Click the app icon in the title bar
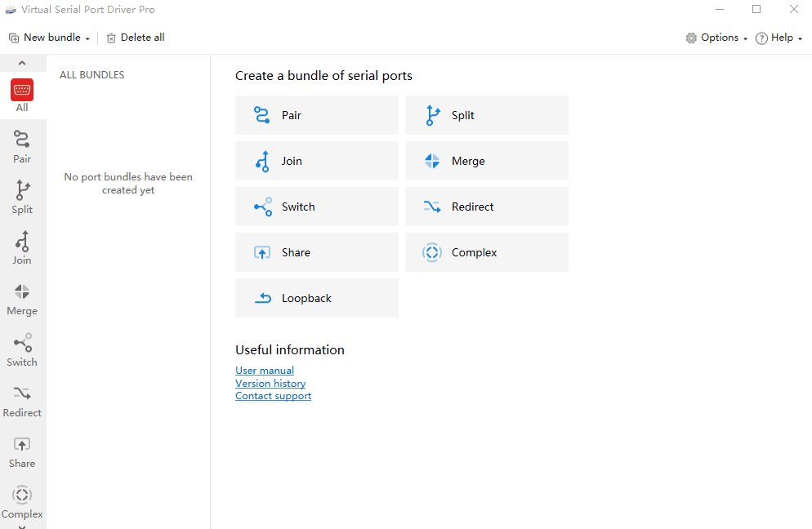This screenshot has height=529, width=812. 11,9
